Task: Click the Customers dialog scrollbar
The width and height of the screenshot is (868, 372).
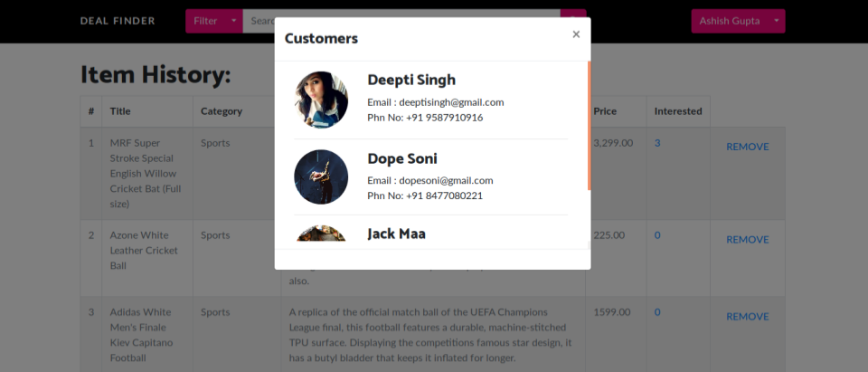Action: click(x=589, y=125)
